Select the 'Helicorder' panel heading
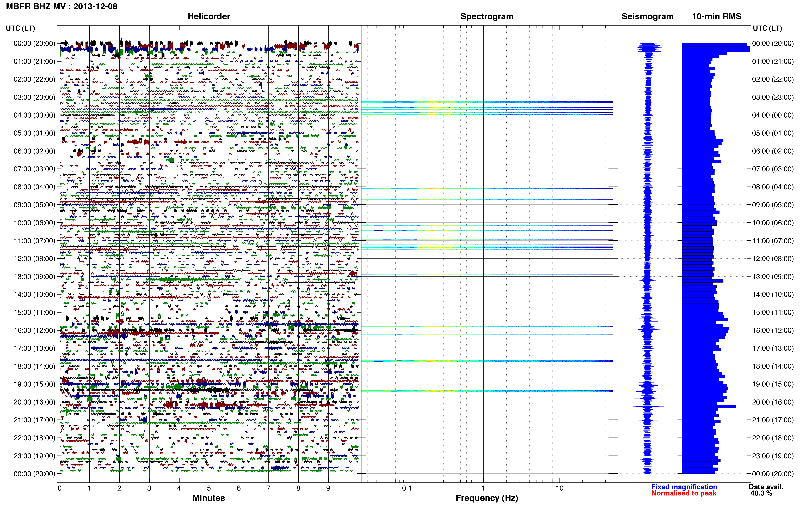Image resolution: width=812 pixels, height=508 pixels. (x=209, y=16)
